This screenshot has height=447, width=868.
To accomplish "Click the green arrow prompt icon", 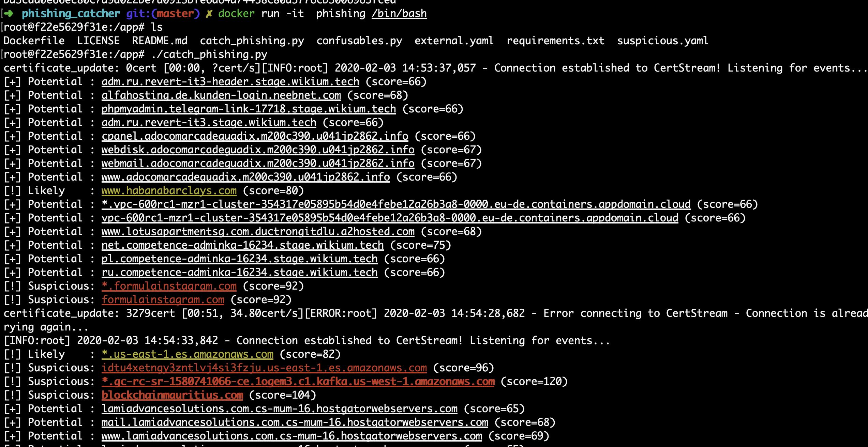I will [8, 14].
